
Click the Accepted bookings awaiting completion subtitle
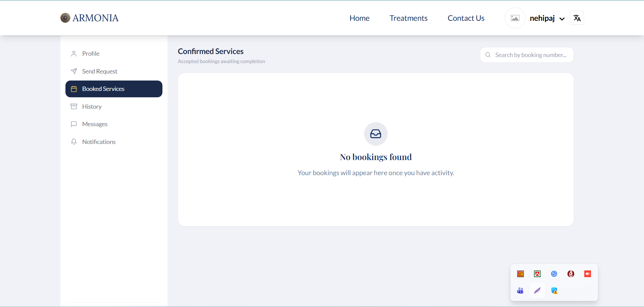[221, 61]
